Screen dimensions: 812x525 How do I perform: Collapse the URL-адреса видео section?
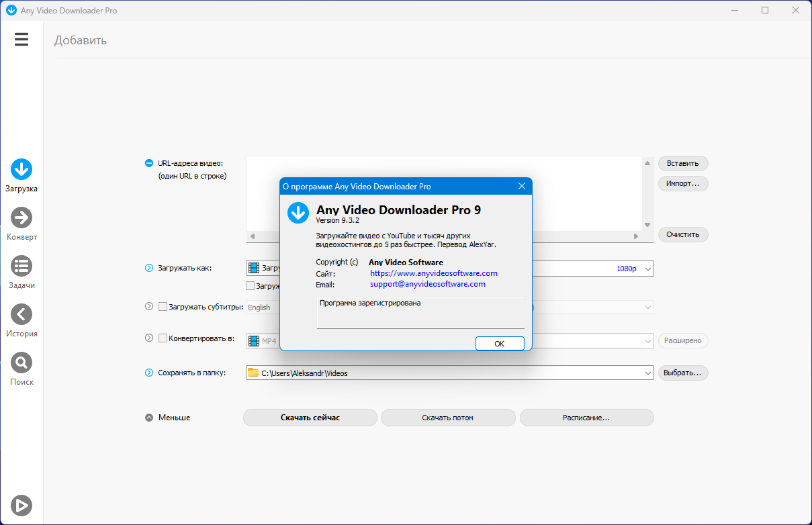click(149, 163)
